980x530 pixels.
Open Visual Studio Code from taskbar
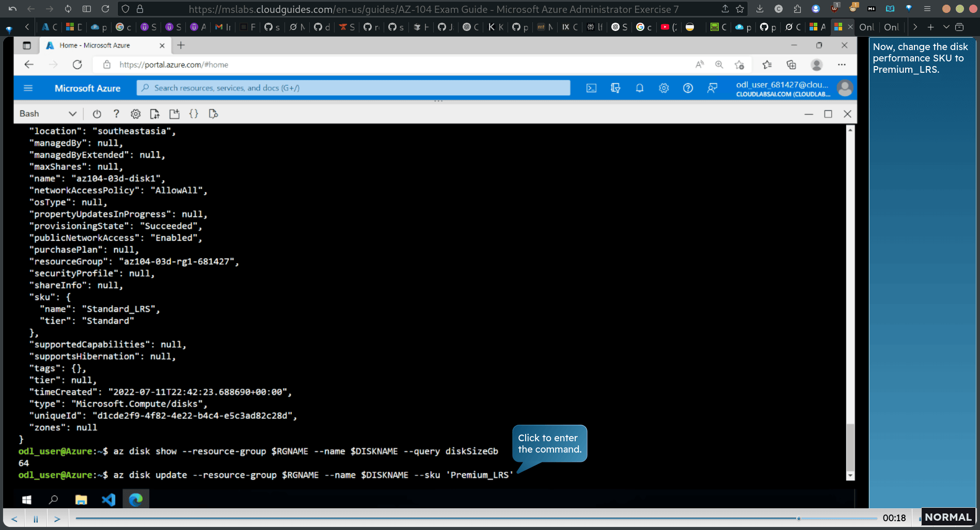point(108,499)
